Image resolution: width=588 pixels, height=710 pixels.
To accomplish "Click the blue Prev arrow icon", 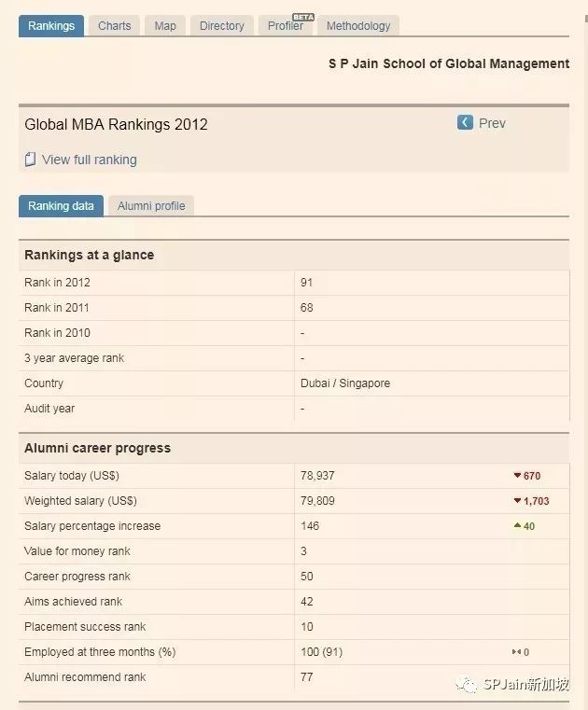I will (x=465, y=122).
